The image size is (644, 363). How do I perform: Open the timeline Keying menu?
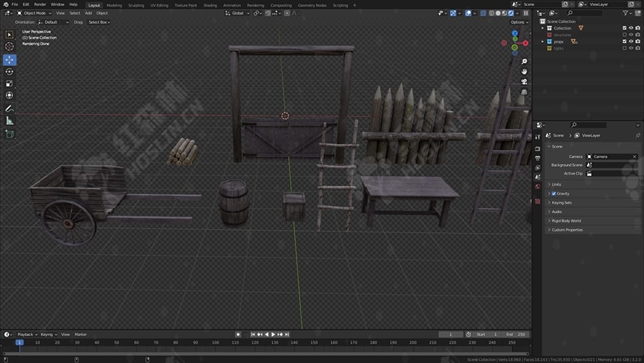[48, 335]
